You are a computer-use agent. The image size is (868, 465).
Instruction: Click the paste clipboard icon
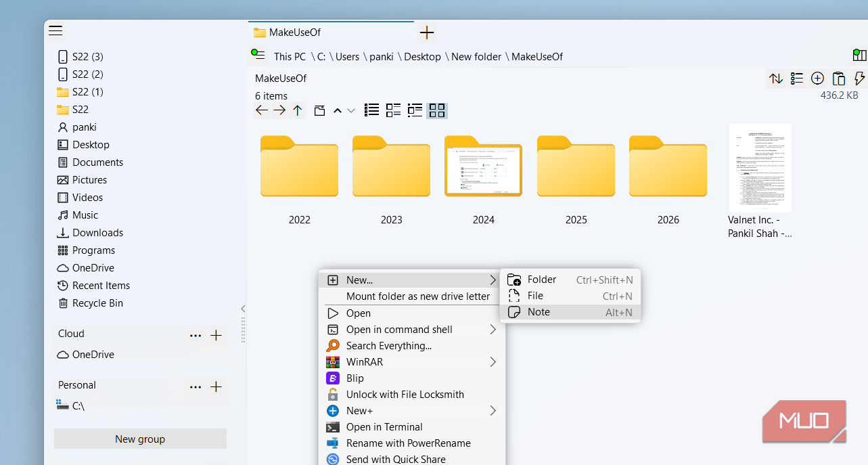838,79
